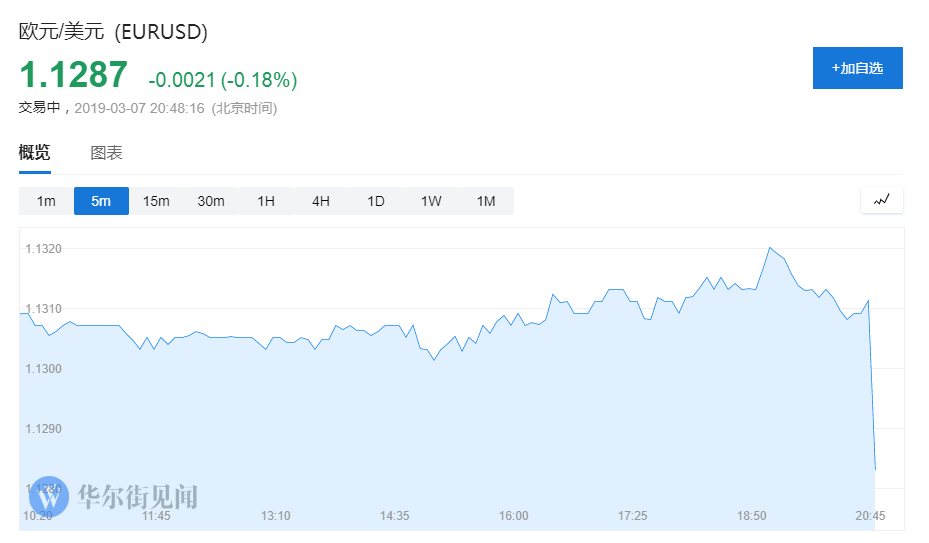Select the 1D timeframe
This screenshot has width=929, height=543.
coord(376,201)
